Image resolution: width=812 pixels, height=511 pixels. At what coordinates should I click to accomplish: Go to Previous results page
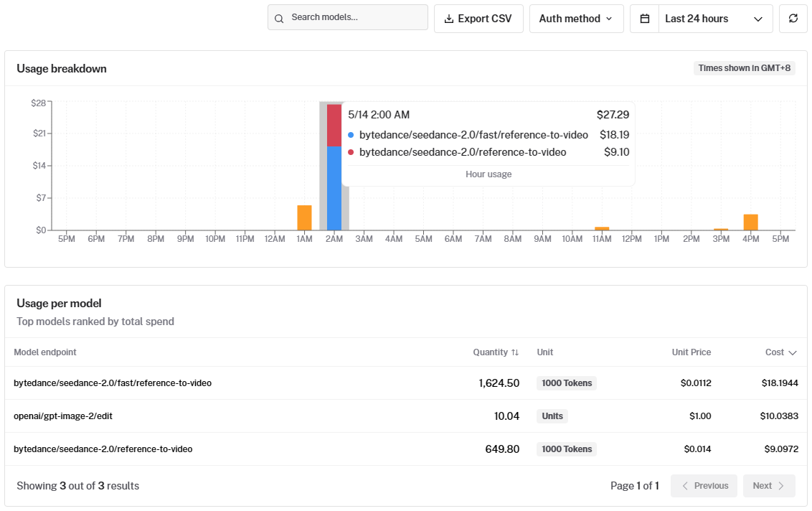point(704,486)
